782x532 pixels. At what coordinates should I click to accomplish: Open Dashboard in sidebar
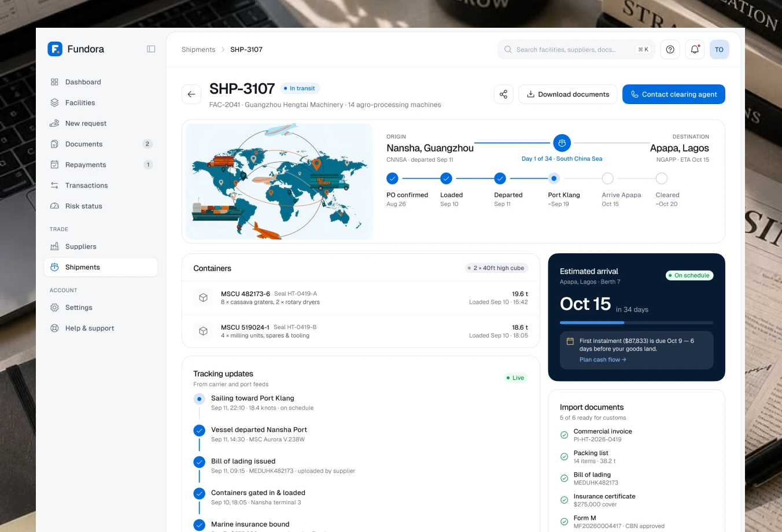pyautogui.click(x=101, y=82)
